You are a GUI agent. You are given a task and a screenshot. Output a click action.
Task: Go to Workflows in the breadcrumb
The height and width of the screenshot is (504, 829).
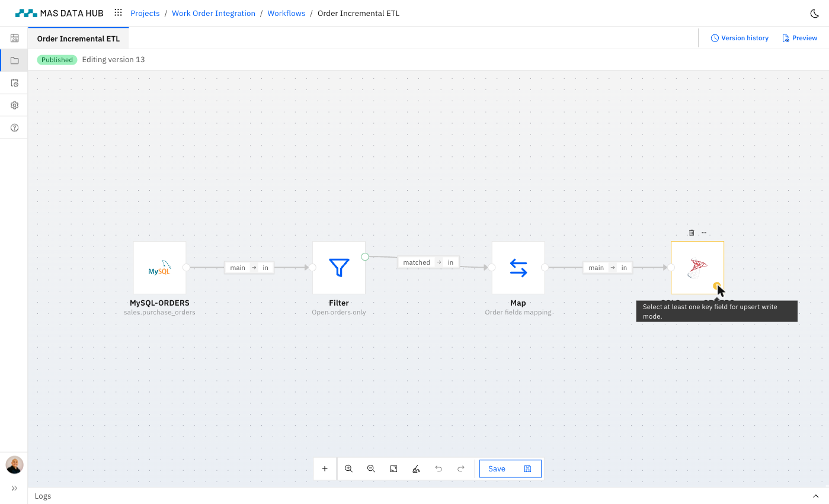(286, 13)
